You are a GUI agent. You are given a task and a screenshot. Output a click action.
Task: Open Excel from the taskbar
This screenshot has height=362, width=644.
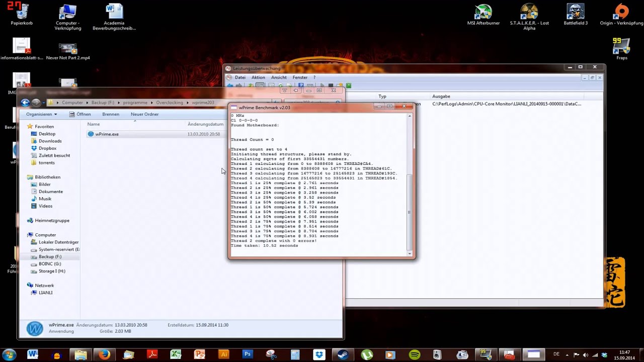point(176,354)
